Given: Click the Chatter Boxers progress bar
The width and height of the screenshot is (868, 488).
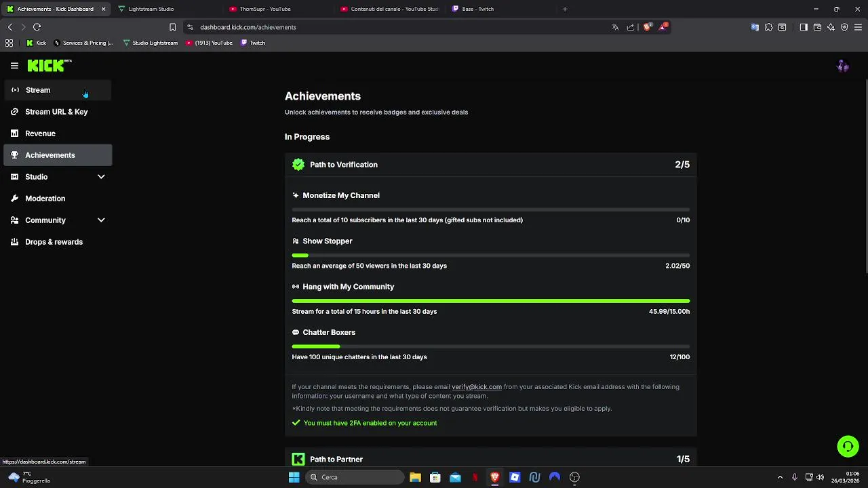Looking at the screenshot, I should click(x=491, y=346).
